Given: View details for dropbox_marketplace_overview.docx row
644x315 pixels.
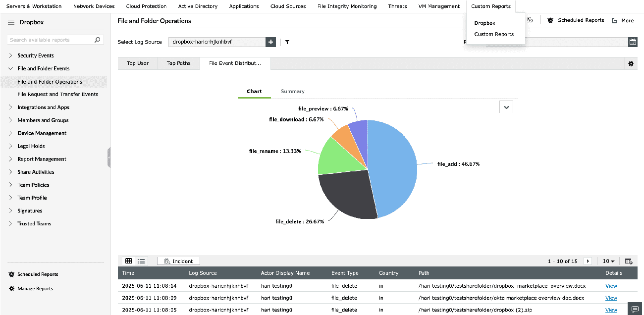Looking at the screenshot, I should coord(611,286).
